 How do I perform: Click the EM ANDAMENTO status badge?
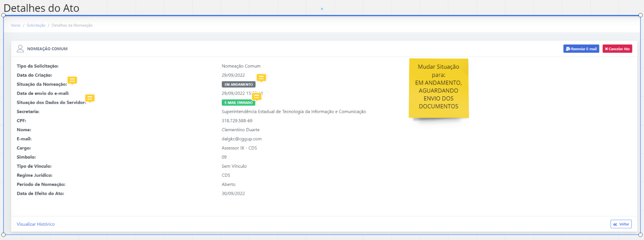239,84
